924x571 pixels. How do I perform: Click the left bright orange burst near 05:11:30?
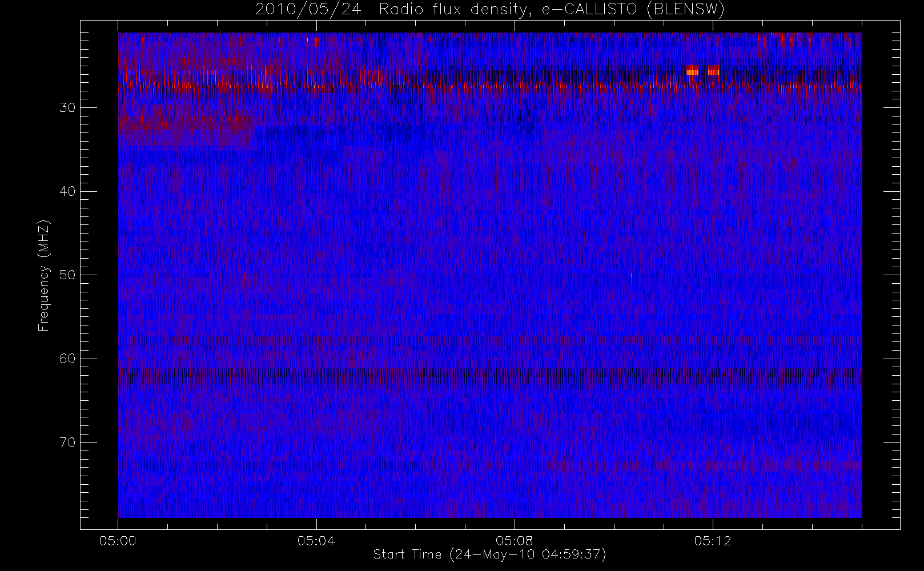click(692, 70)
